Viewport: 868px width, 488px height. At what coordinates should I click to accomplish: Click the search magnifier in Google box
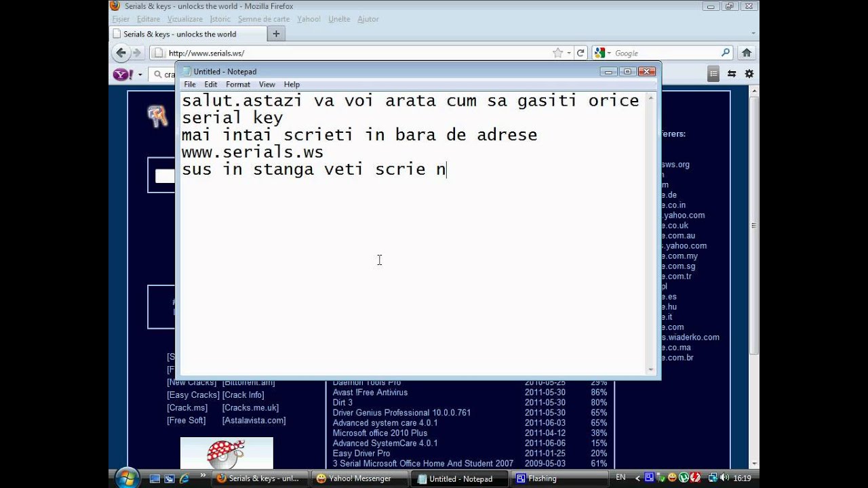pyautogui.click(x=725, y=53)
